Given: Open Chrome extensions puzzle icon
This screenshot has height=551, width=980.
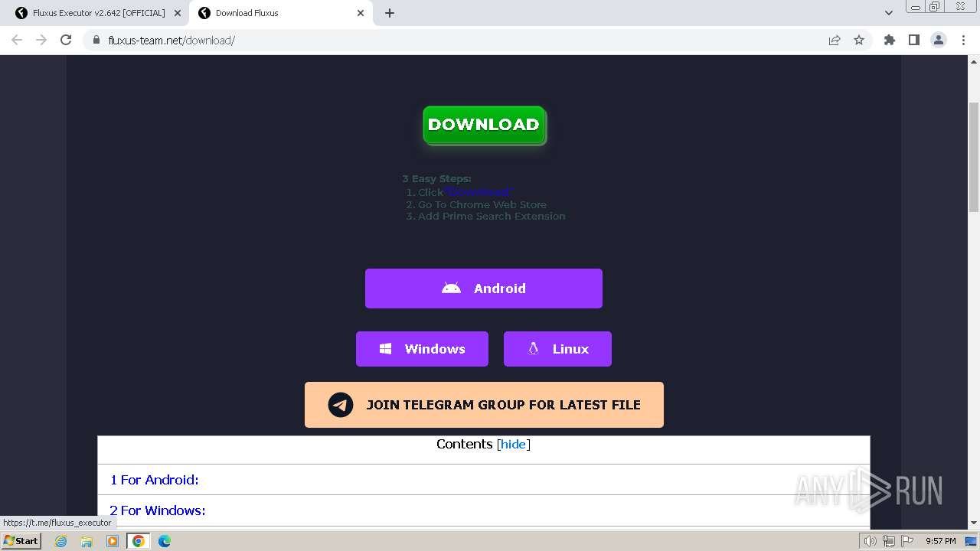Looking at the screenshot, I should 889,40.
